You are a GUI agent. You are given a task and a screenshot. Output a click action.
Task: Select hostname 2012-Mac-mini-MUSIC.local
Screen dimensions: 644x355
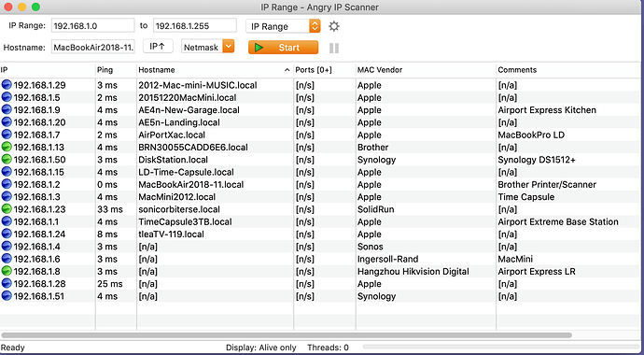click(x=198, y=85)
